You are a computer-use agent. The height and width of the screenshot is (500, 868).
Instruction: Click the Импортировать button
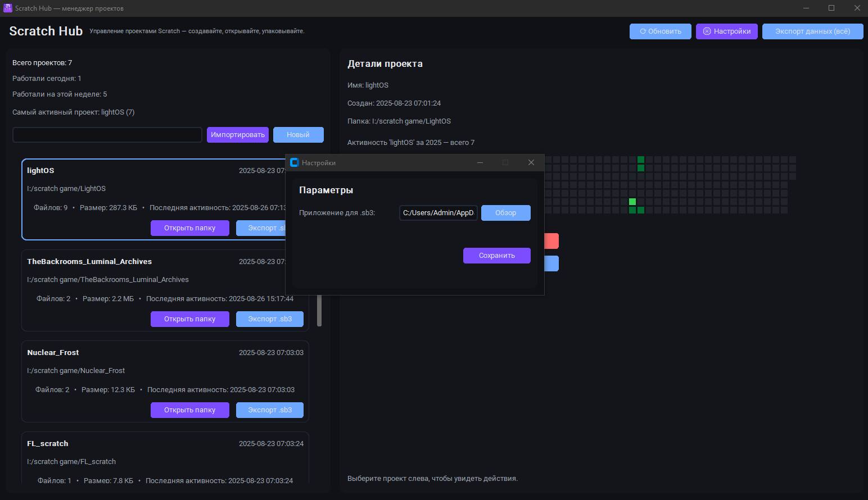click(238, 135)
